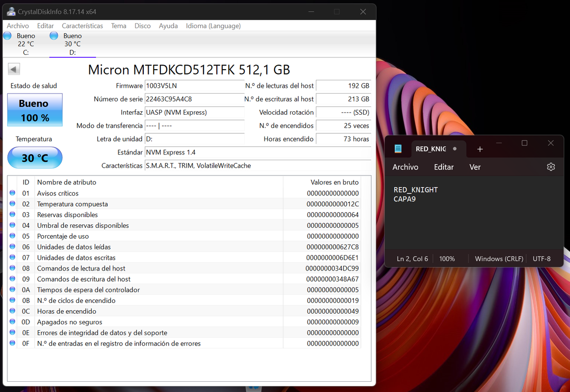The height and width of the screenshot is (392, 570).
Task: Open the Ayuda menu
Action: (168, 26)
